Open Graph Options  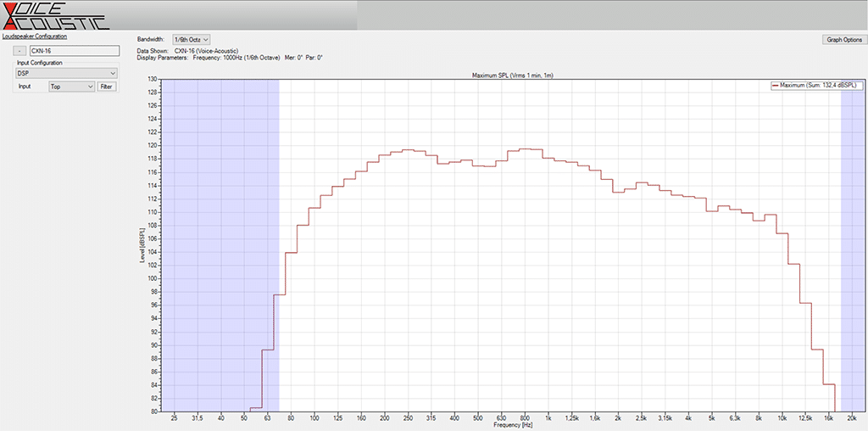click(843, 40)
